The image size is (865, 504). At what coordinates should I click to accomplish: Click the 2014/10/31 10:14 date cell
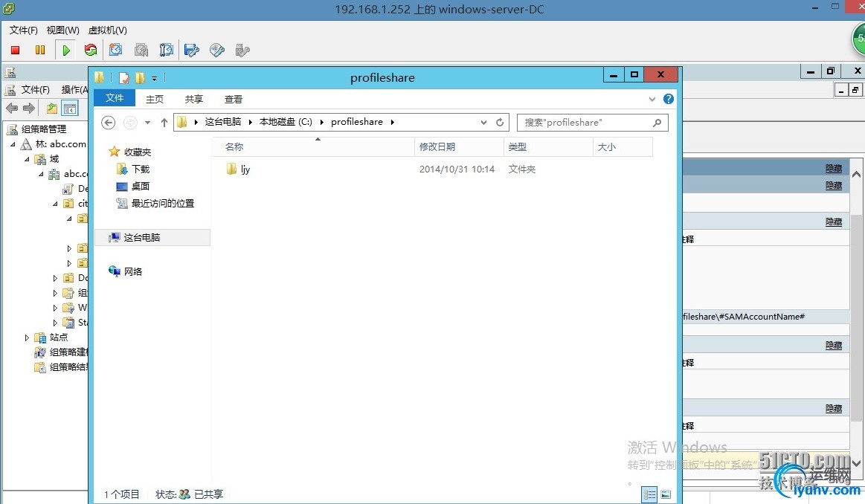tap(457, 169)
